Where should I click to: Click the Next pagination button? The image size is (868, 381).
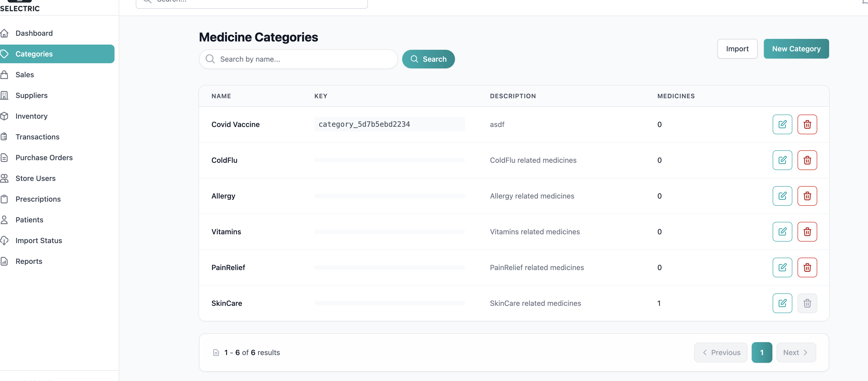pos(795,352)
